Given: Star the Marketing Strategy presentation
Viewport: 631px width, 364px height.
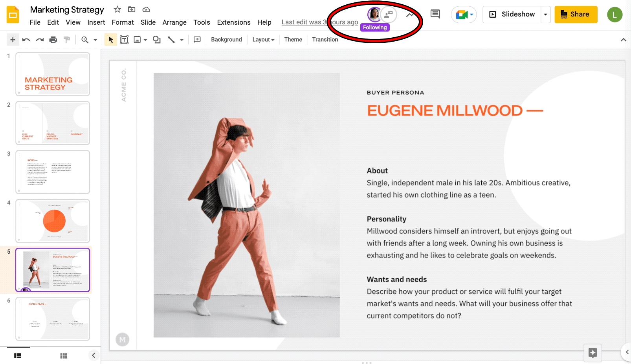Looking at the screenshot, I should coord(117,9).
